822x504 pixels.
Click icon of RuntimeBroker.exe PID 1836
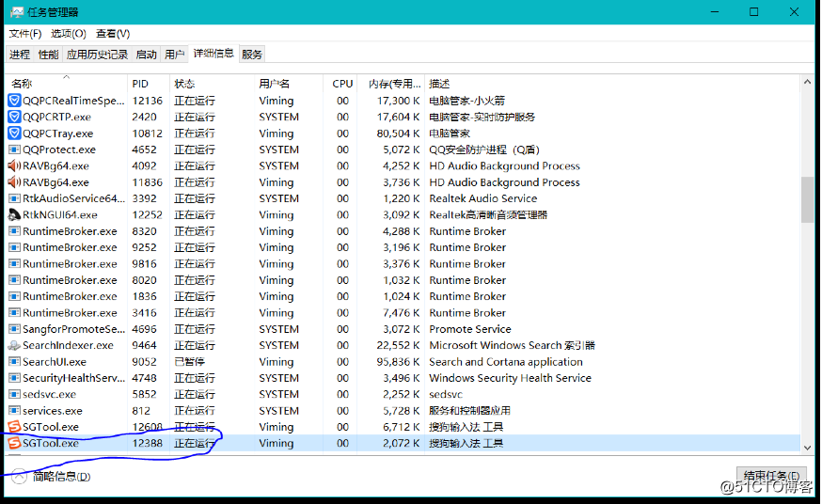click(15, 296)
